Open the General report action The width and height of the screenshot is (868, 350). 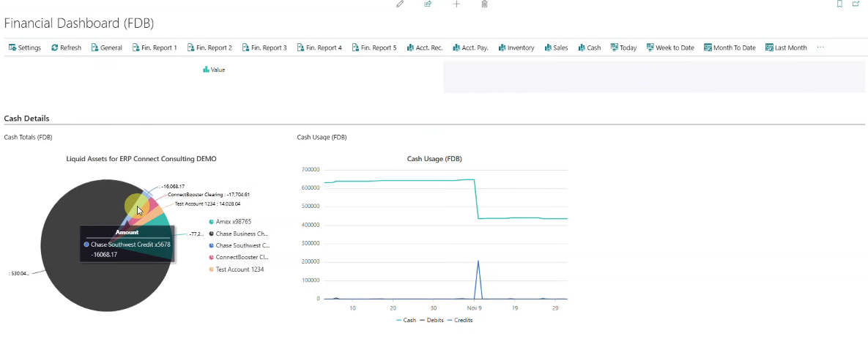106,48
